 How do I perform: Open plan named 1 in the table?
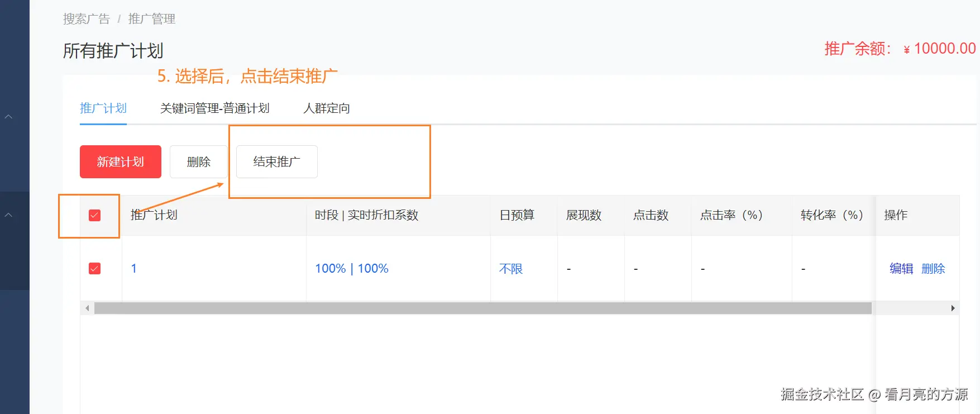134,269
